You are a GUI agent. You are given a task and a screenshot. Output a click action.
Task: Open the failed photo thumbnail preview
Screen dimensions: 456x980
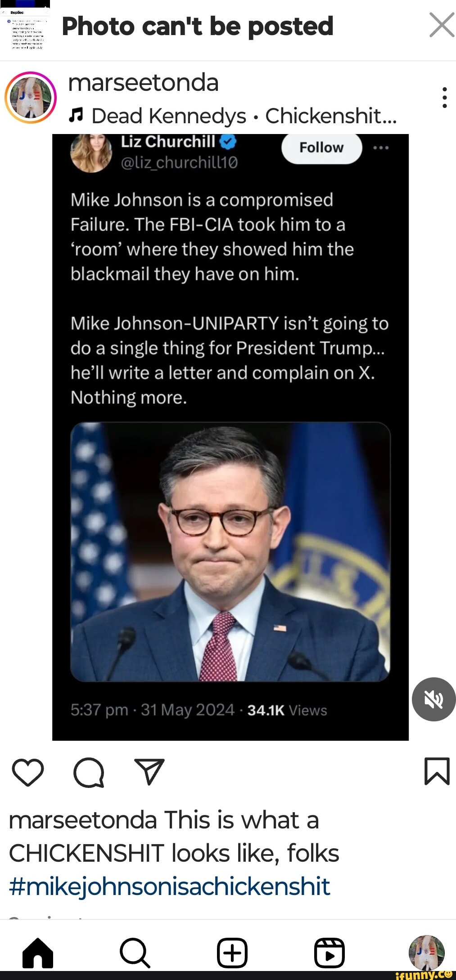[x=25, y=27]
